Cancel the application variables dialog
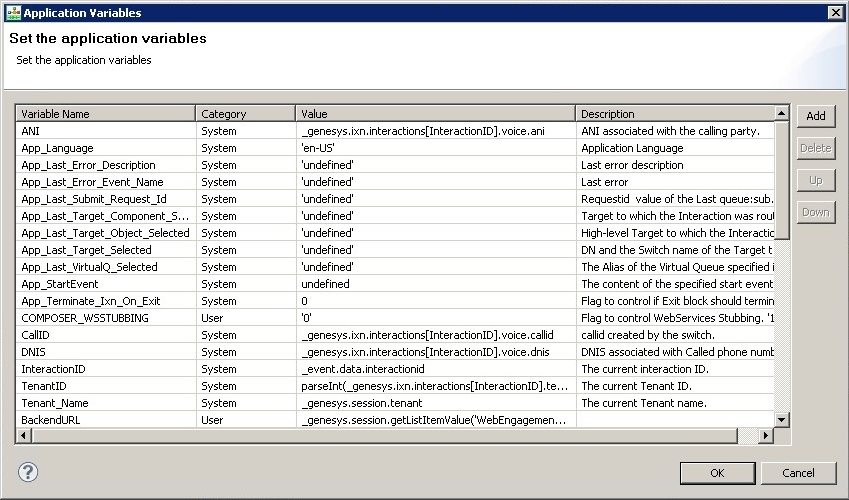The image size is (849, 500). (x=798, y=473)
